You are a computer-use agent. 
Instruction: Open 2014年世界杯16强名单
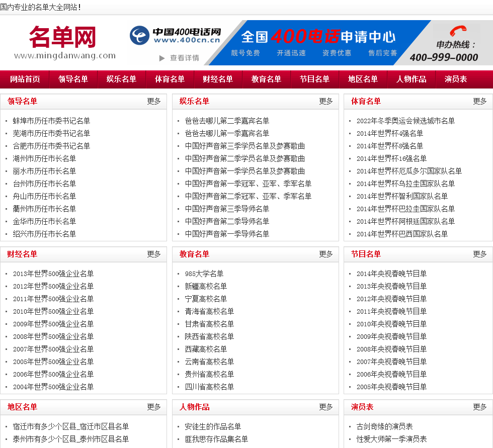tap(391, 159)
